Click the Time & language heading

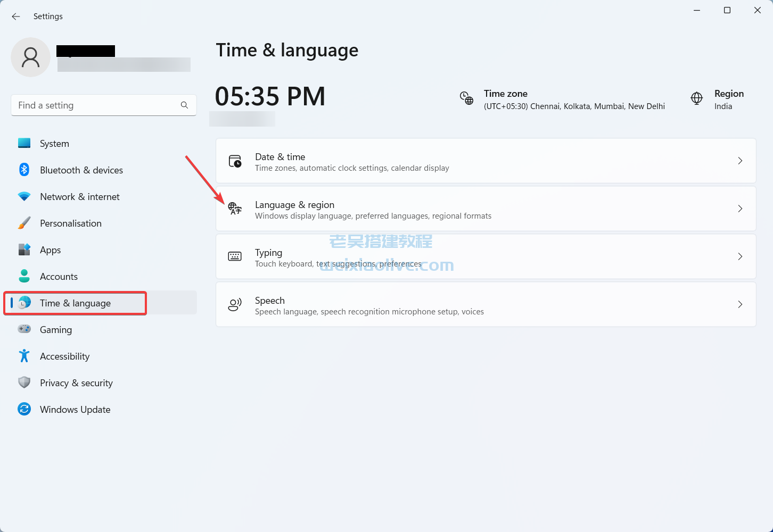click(287, 50)
